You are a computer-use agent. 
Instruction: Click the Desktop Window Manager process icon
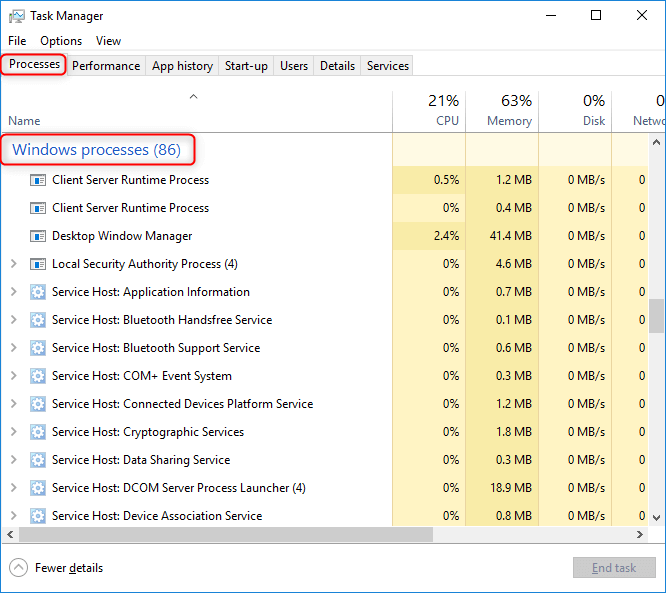tap(38, 236)
